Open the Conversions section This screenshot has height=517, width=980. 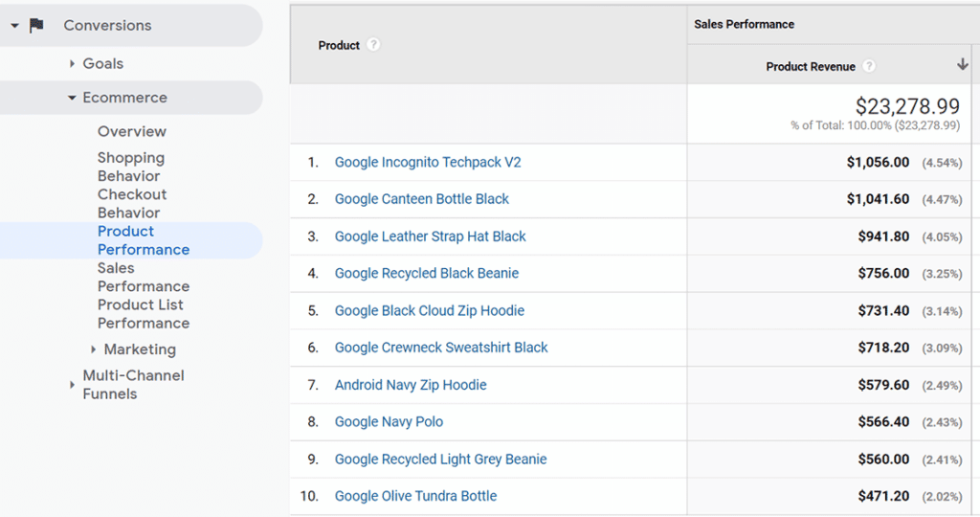[107, 25]
